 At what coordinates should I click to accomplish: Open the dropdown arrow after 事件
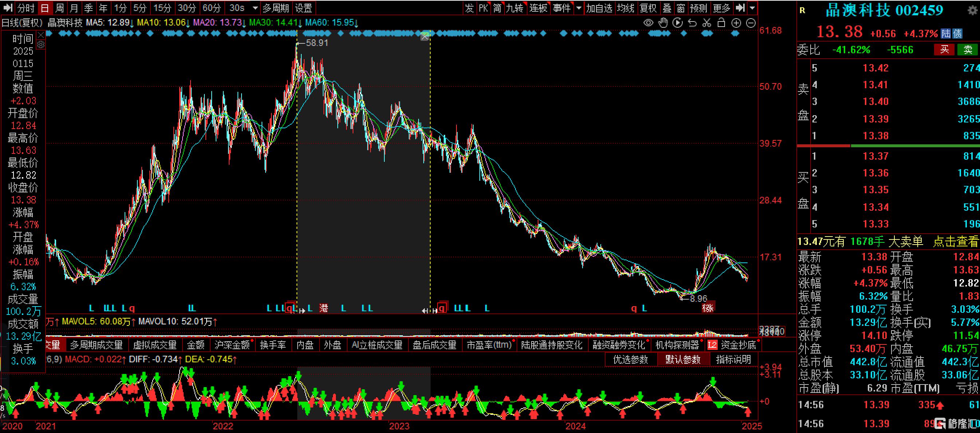[x=579, y=8]
